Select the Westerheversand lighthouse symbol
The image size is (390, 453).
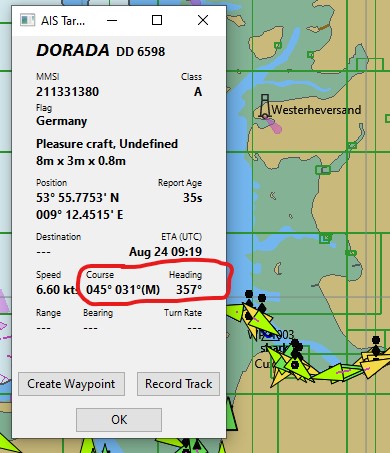[x=264, y=106]
